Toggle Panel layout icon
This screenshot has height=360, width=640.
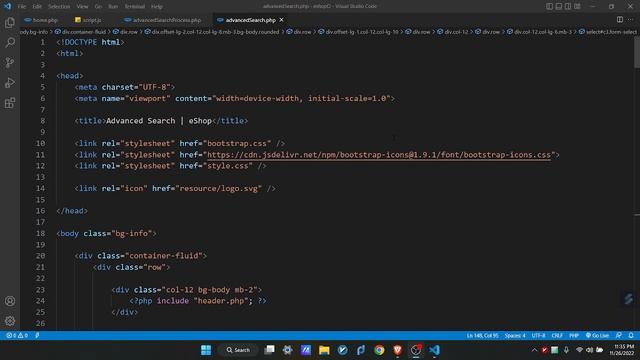click(x=559, y=6)
